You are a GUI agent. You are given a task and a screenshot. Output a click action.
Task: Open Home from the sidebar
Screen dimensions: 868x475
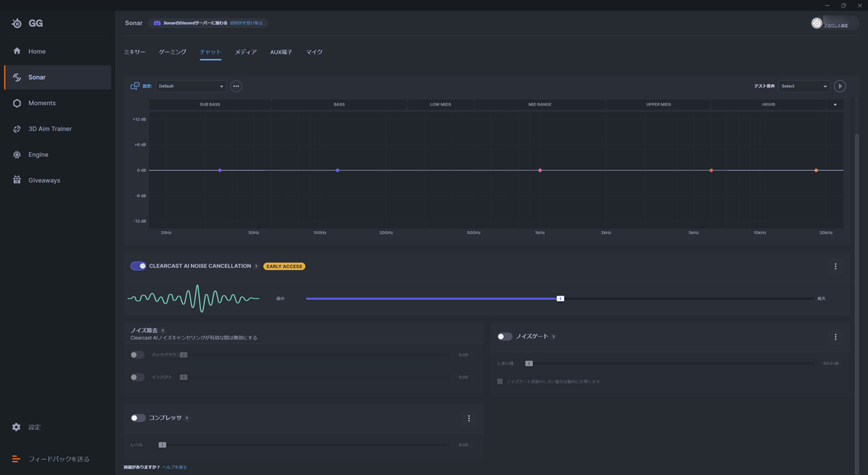[57, 51]
